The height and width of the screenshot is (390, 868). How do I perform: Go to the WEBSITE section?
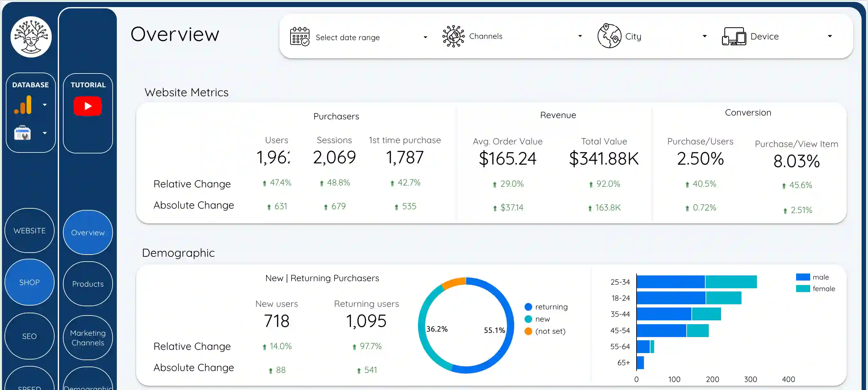tap(29, 230)
